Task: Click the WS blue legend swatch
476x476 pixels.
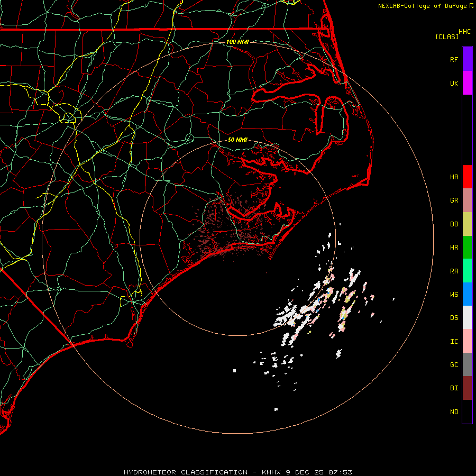Action: click(x=467, y=294)
